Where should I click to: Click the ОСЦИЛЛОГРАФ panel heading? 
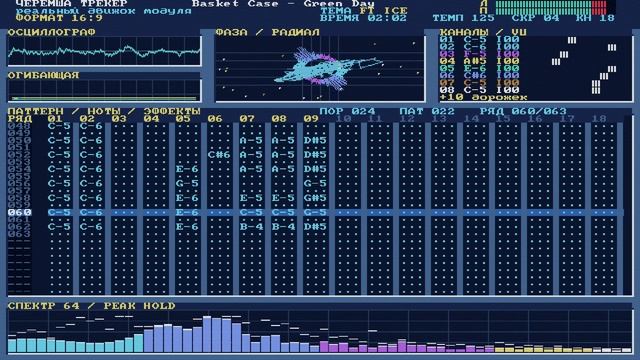(51, 32)
